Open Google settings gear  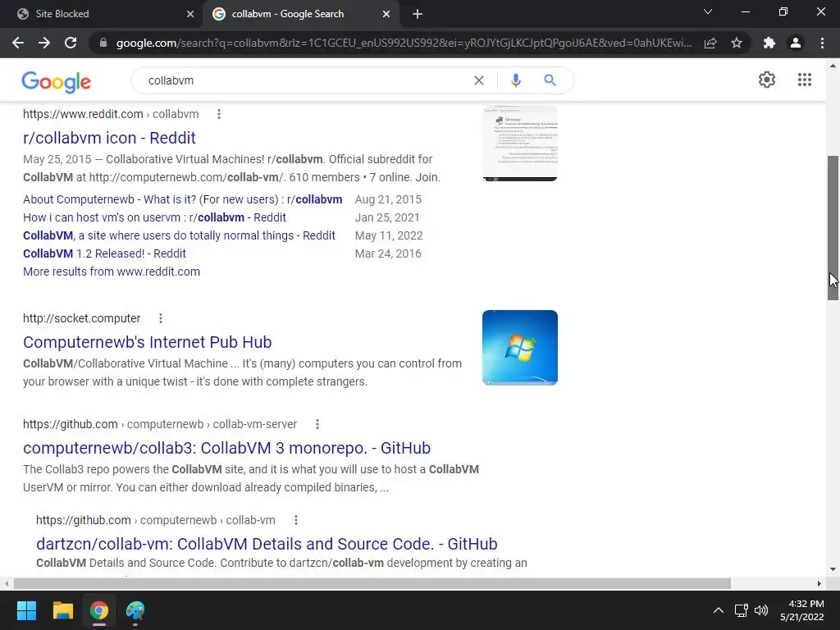[x=767, y=80]
